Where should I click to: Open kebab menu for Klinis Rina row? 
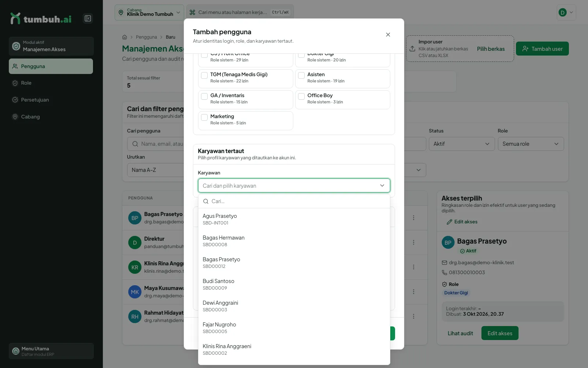(x=413, y=267)
